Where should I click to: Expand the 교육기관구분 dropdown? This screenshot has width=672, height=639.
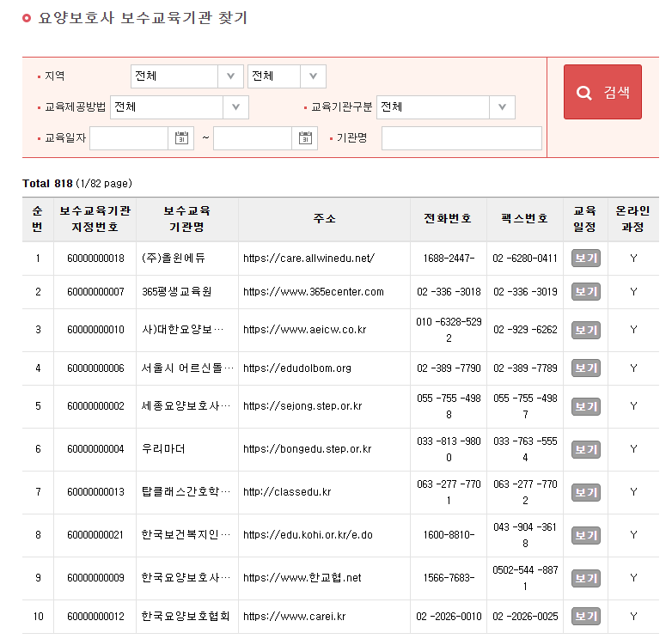(x=446, y=107)
